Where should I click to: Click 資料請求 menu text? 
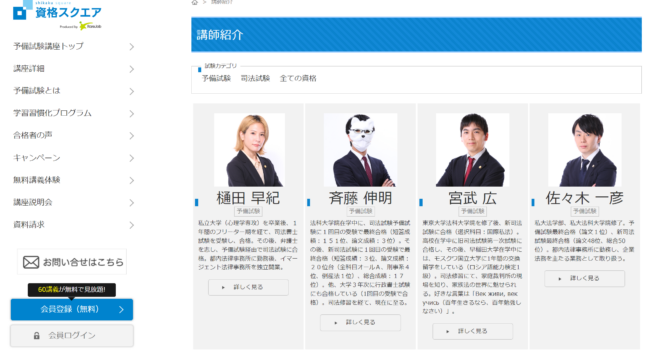point(29,225)
